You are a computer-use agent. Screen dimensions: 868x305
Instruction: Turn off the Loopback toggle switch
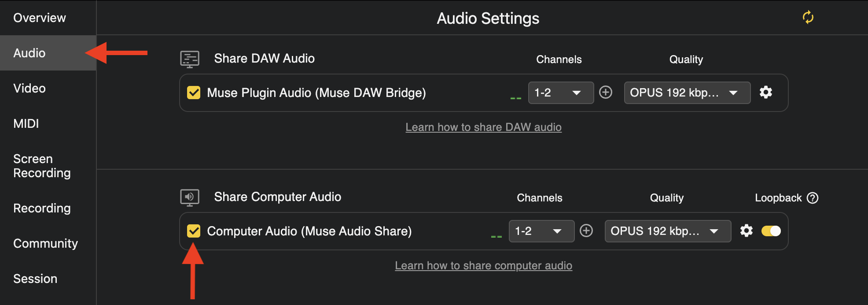pos(771,231)
